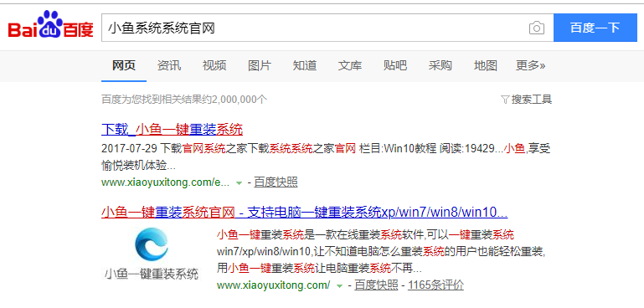Expand arrow beside www.xiaoyuxitong.com/e... URL
644x308 pixels.
[x=240, y=183]
